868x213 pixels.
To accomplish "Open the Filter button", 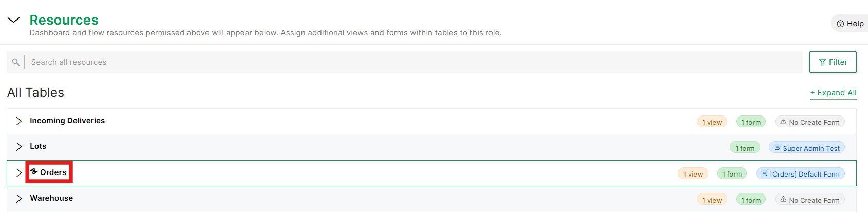I will (833, 62).
